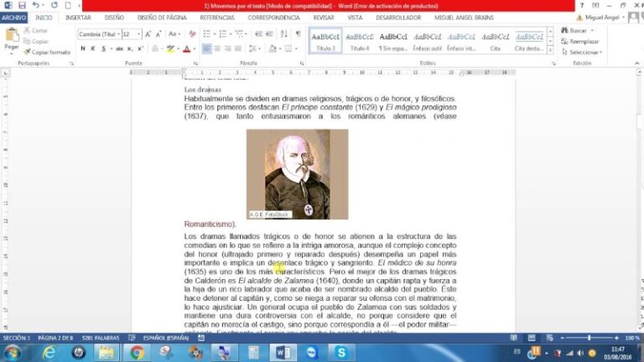Open the borders dropdown
Viewport: 644px width, 362px height.
click(296, 49)
